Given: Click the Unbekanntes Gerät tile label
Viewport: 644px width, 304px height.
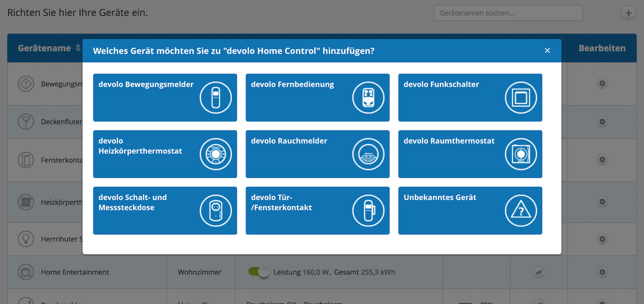Looking at the screenshot, I should (440, 198).
